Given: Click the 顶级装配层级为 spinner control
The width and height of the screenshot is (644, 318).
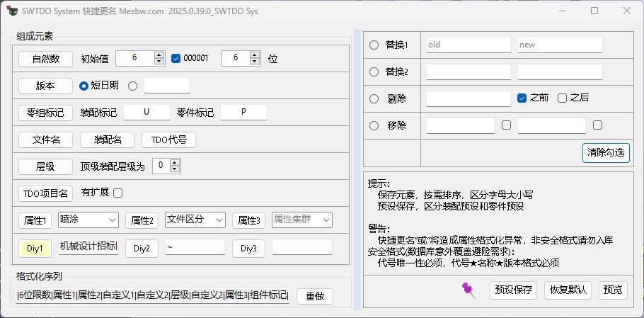Looking at the screenshot, I should coord(166,166).
